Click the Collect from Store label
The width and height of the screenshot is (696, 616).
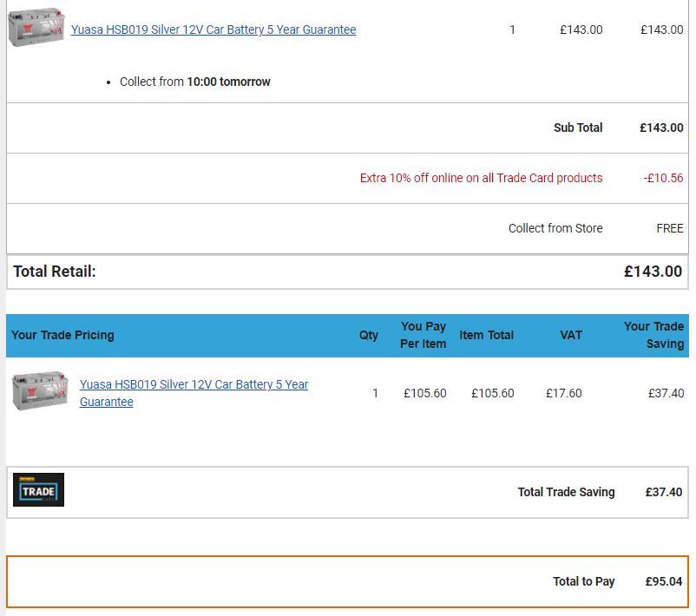555,228
